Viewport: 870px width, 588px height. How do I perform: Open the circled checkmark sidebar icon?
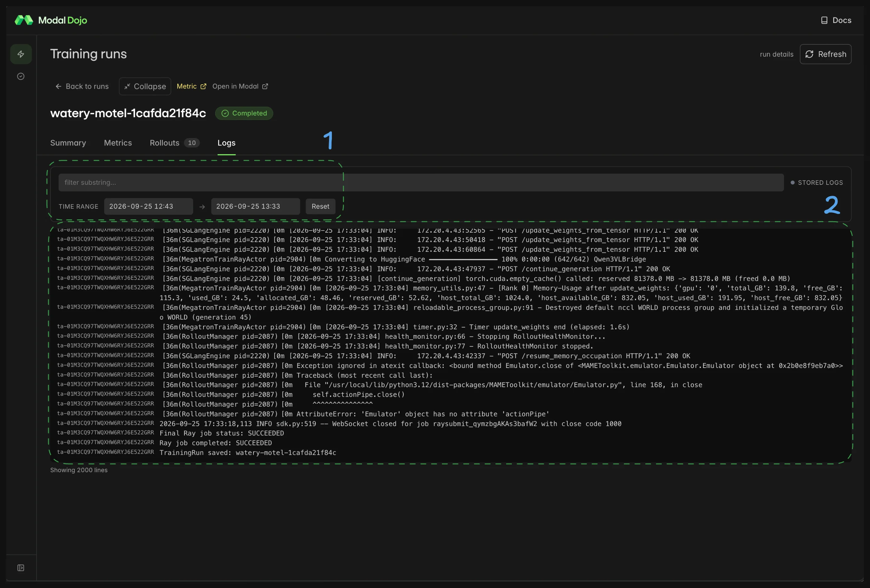coord(21,76)
